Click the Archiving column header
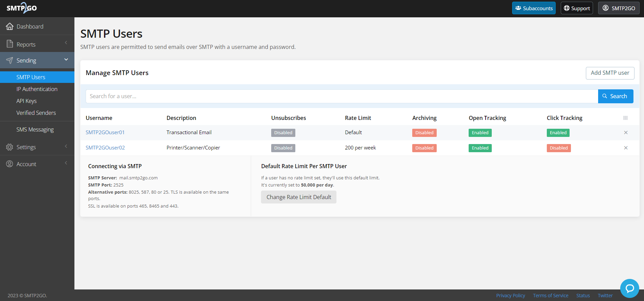This screenshot has height=301, width=644. pyautogui.click(x=424, y=118)
